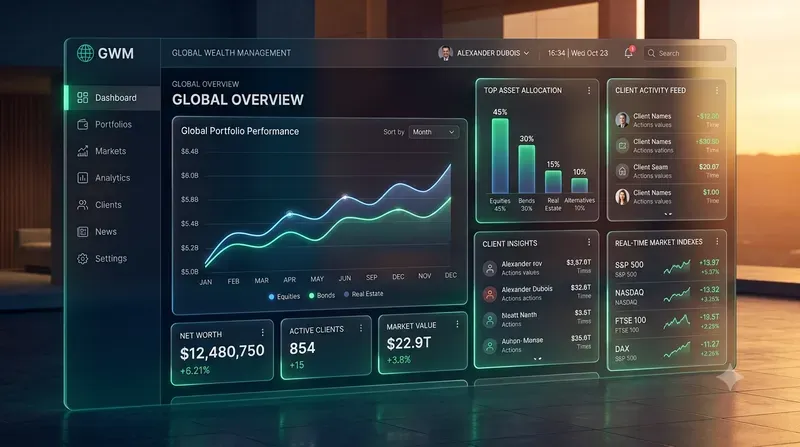Toggle Real Estate legend series
800x447 pixels.
click(x=363, y=294)
